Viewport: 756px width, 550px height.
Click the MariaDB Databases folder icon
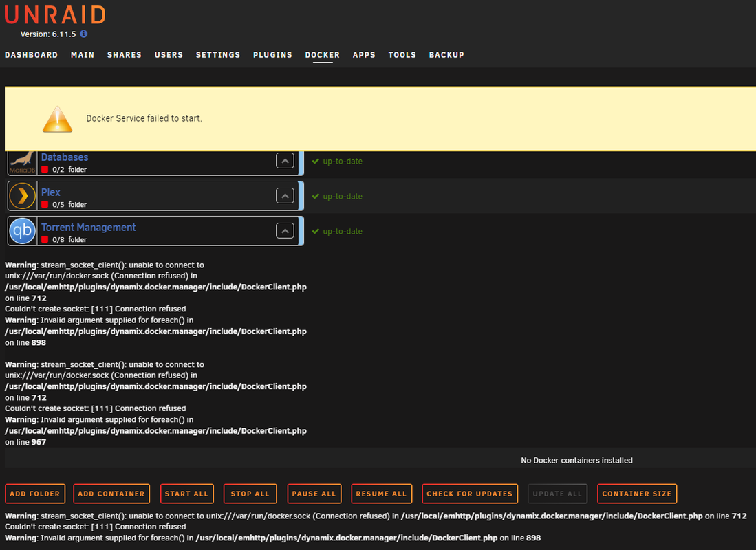pyautogui.click(x=22, y=162)
